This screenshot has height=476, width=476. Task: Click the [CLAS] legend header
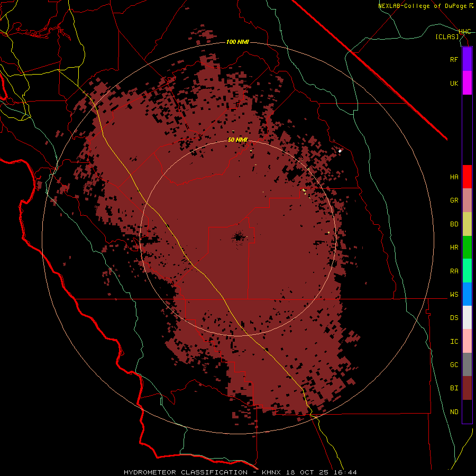pyautogui.click(x=447, y=37)
